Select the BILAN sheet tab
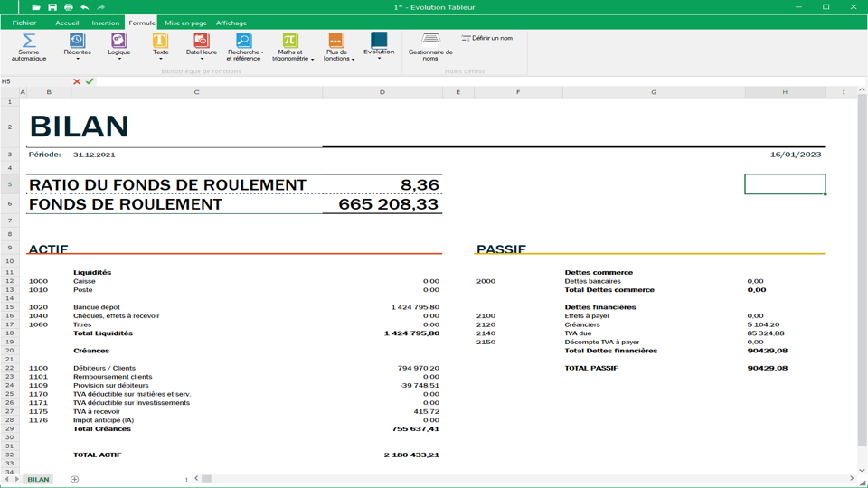The width and height of the screenshot is (868, 488). [38, 479]
